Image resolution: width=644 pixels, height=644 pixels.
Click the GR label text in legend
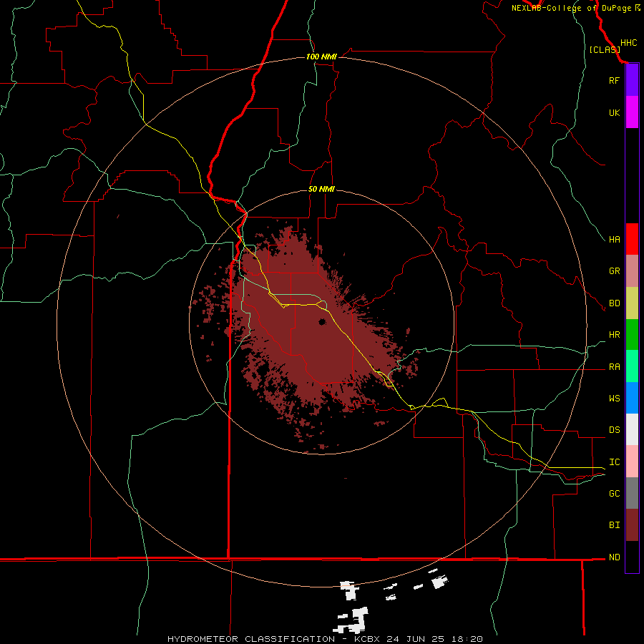[615, 271]
